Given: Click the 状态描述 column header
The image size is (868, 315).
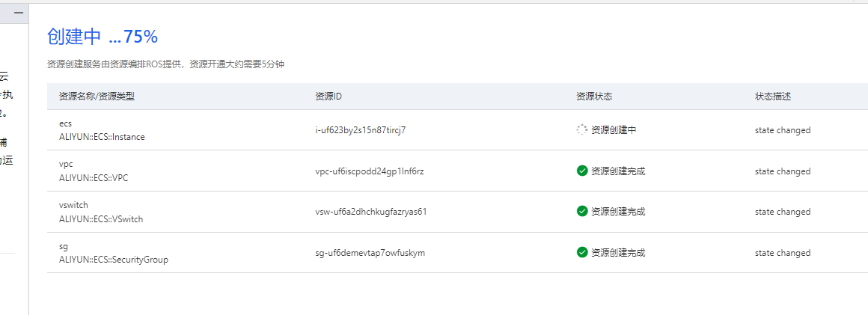Looking at the screenshot, I should click(773, 97).
